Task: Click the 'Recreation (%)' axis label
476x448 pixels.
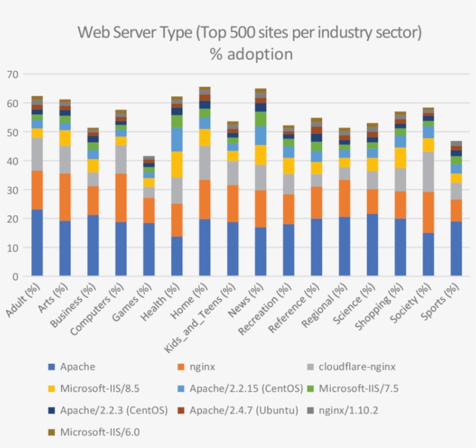Action: pyautogui.click(x=264, y=309)
